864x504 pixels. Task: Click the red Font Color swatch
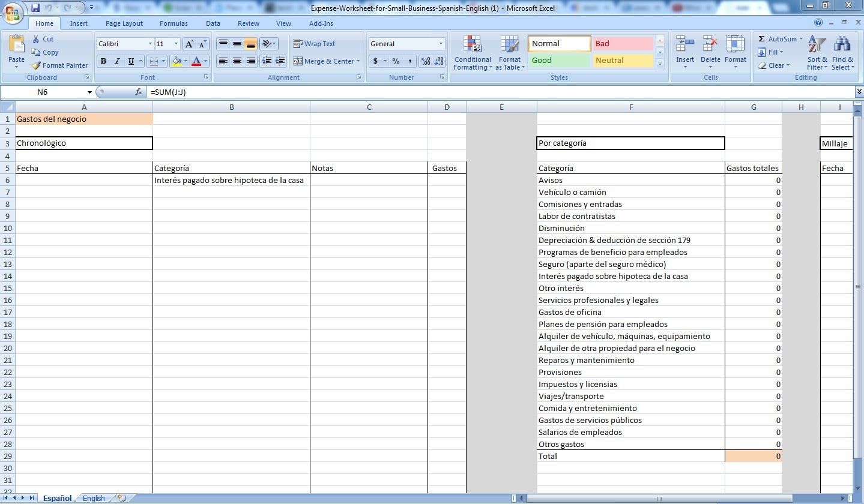pos(196,61)
